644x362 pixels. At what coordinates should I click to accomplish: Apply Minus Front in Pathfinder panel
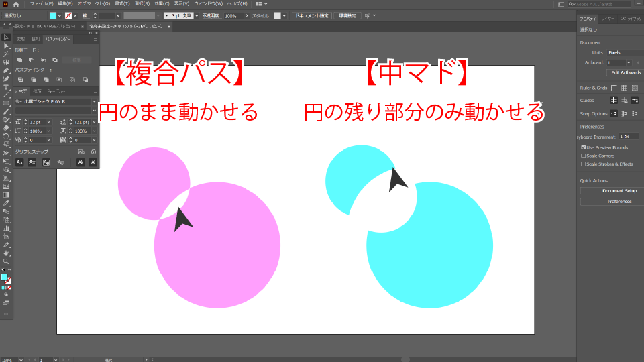(x=32, y=60)
